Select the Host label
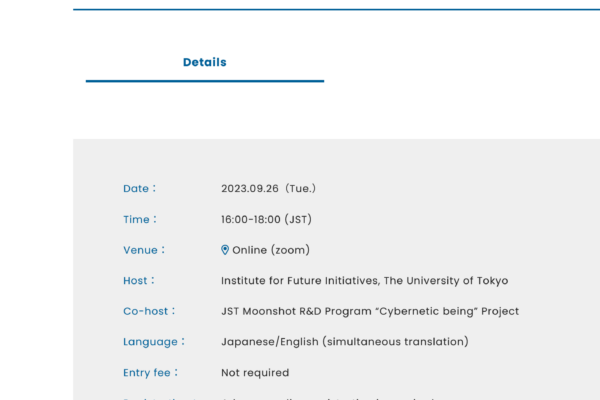Screen dimensions: 600x400 point(139,281)
